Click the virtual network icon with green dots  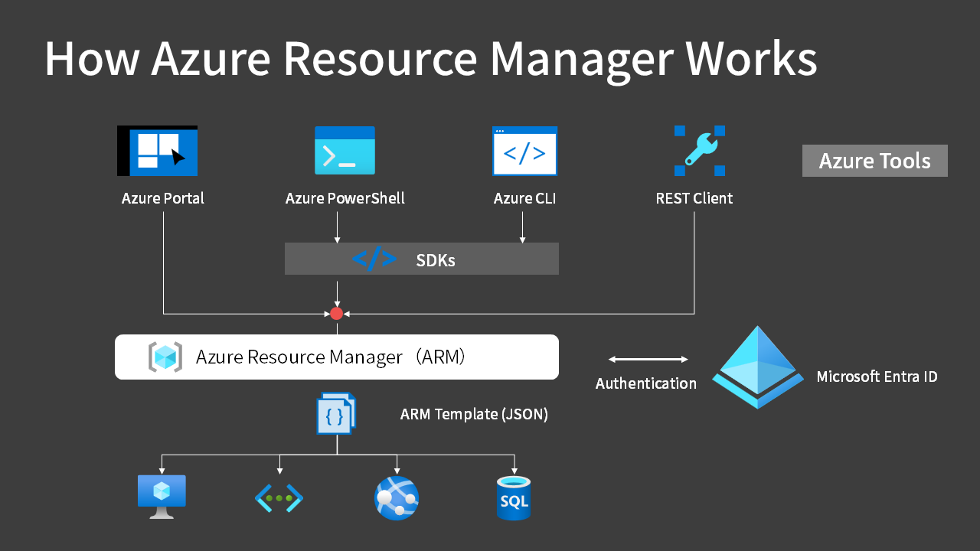tap(279, 498)
